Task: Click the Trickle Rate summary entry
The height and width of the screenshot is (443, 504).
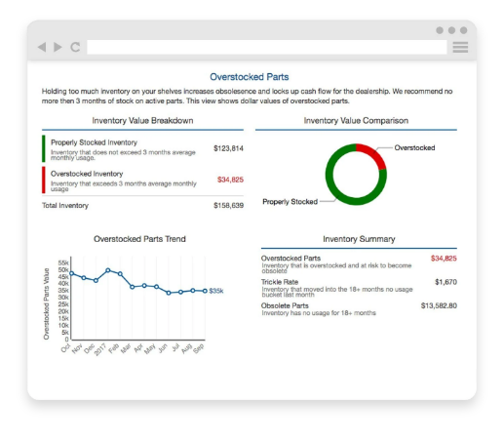Action: [359, 288]
